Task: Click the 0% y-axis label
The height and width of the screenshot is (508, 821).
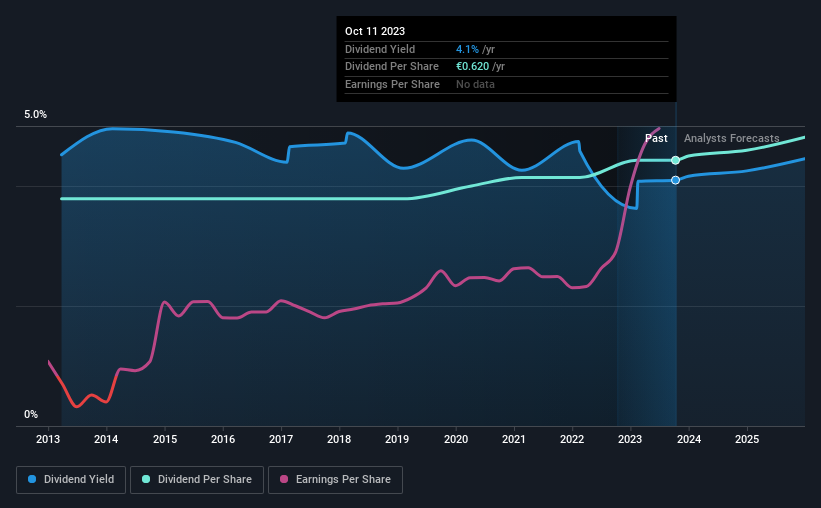Action: coord(31,415)
